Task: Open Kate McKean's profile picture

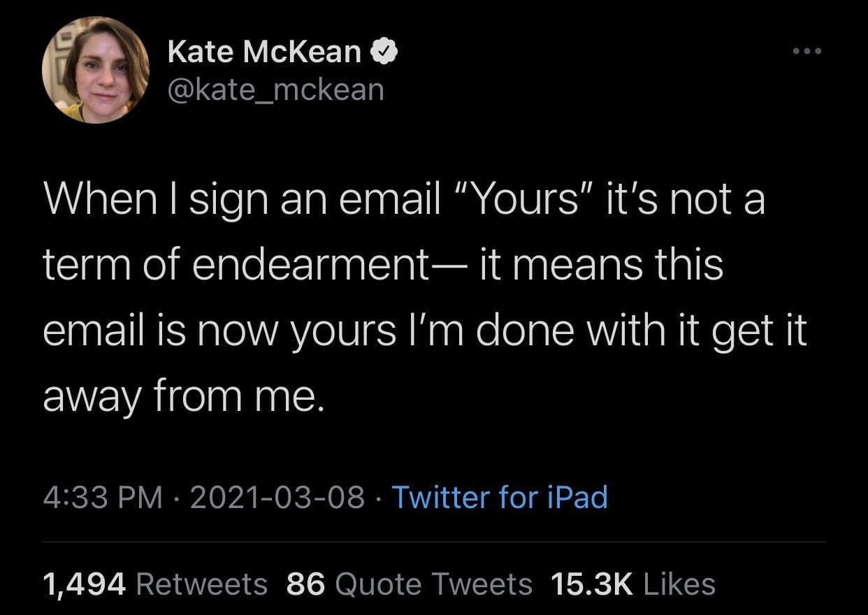Action: pyautogui.click(x=95, y=70)
